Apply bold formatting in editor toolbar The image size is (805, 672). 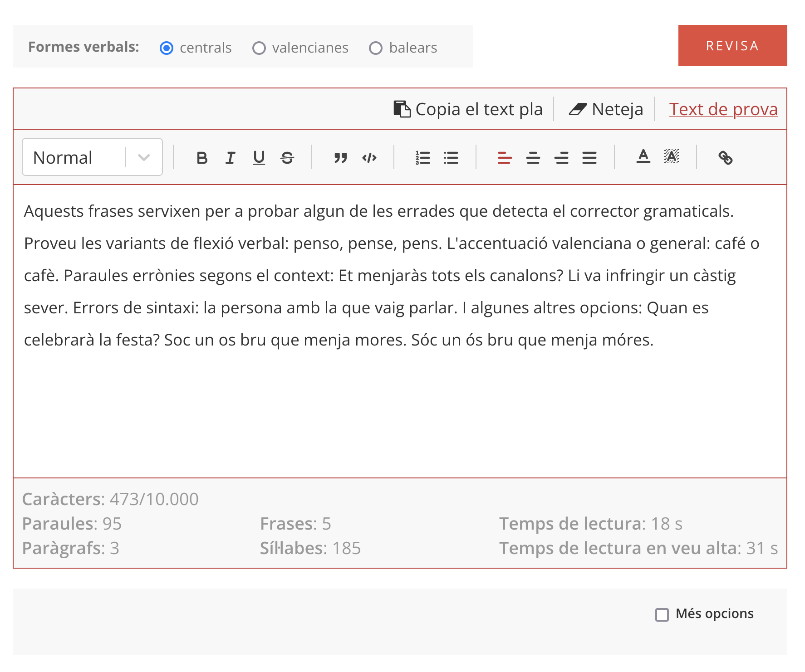[x=202, y=158]
